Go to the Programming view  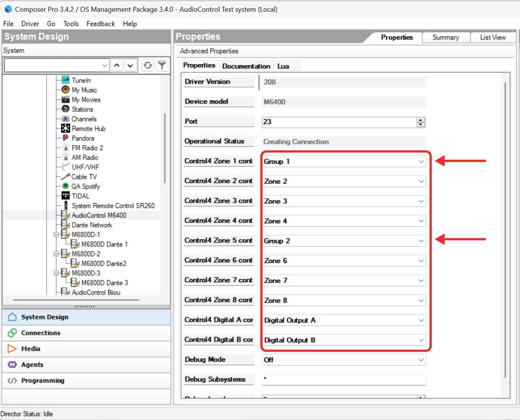click(x=43, y=380)
